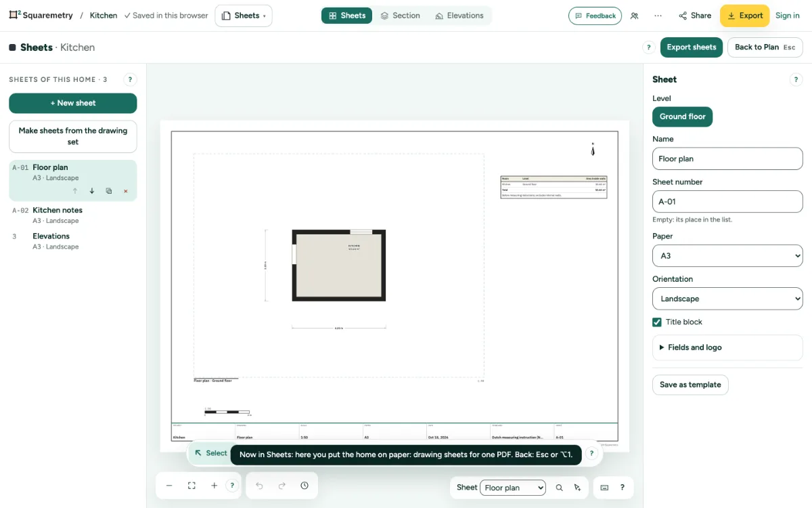Click the sheet Name input field
The height and width of the screenshot is (508, 812).
(x=727, y=159)
